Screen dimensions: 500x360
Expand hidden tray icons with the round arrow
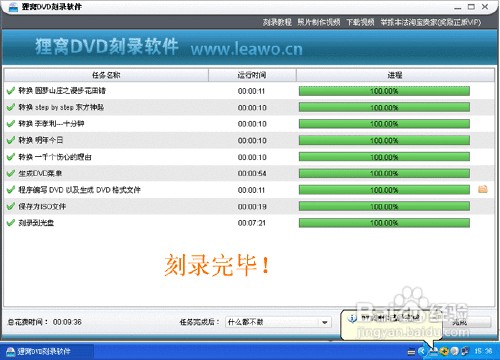(x=422, y=351)
